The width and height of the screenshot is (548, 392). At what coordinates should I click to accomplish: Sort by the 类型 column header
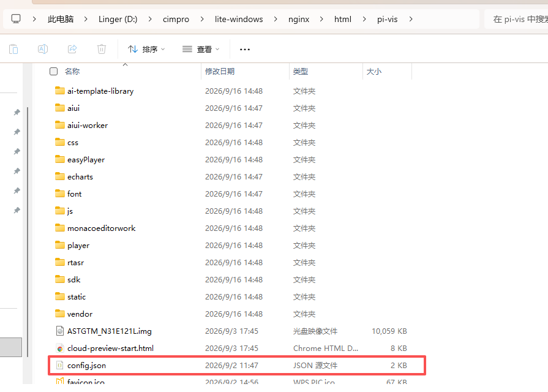click(300, 71)
